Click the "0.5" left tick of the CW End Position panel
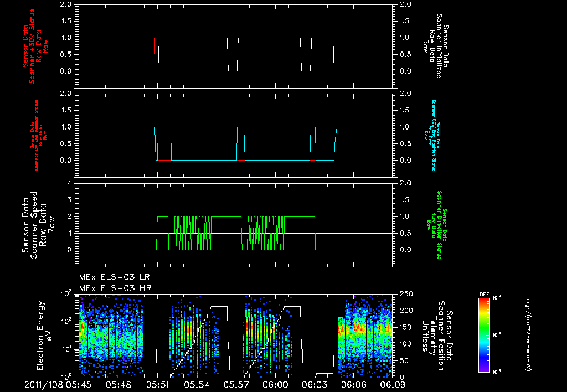The image size is (567, 392). pyautogui.click(x=65, y=143)
